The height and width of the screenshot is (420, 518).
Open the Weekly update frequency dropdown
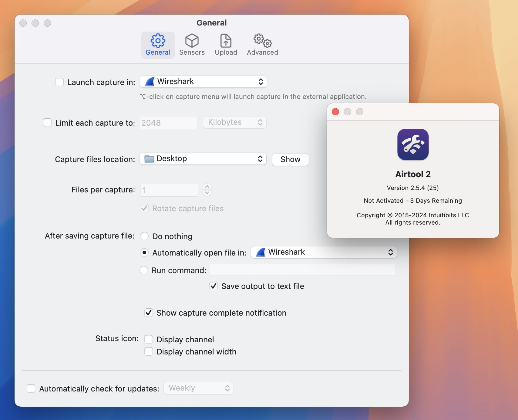(199, 388)
